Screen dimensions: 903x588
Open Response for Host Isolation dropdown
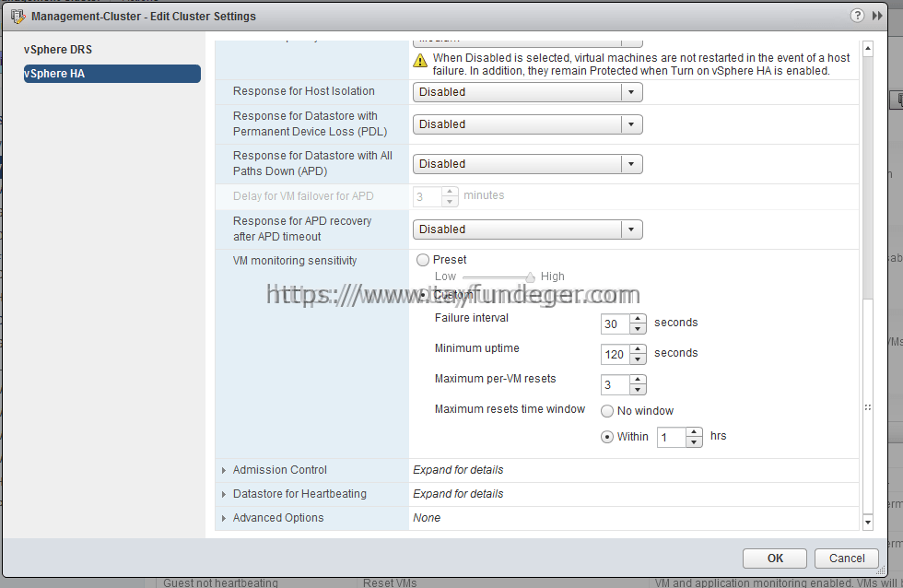(527, 92)
